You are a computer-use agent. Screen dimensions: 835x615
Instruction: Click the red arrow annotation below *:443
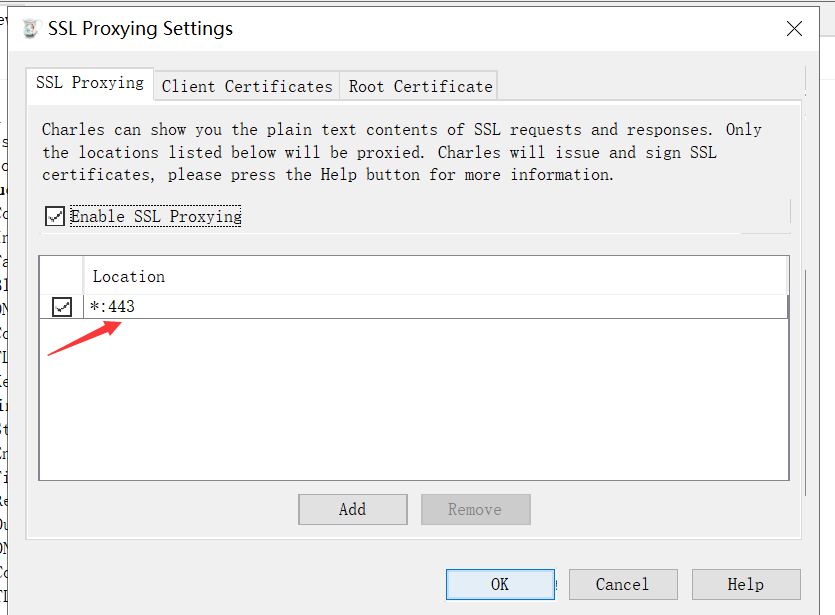click(85, 338)
